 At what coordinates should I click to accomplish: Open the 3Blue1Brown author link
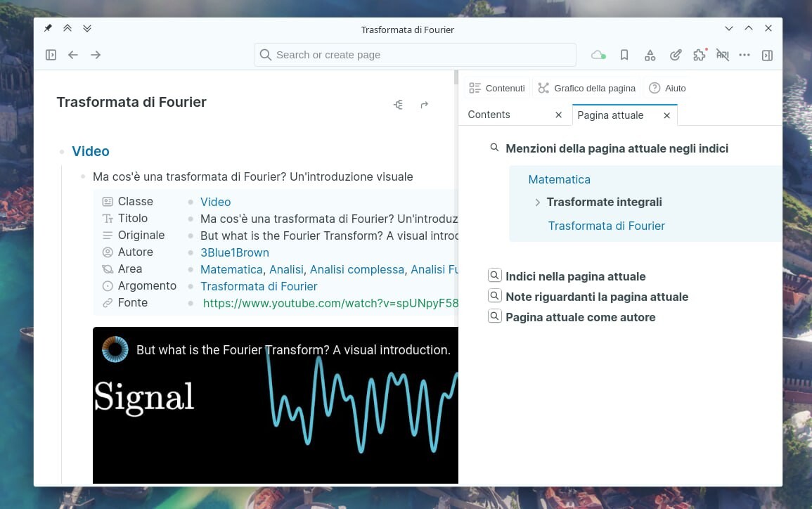click(x=235, y=252)
